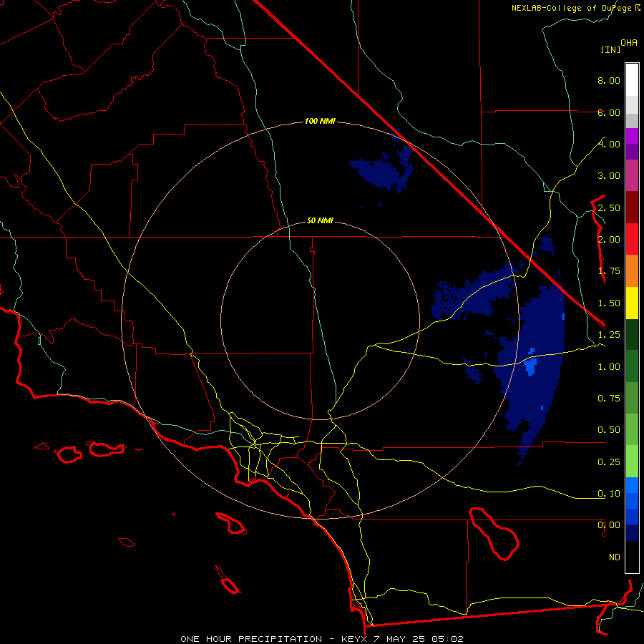Screen dimensions: 644x644
Task: Click the 0.50 scale value
Action: pyautogui.click(x=609, y=430)
